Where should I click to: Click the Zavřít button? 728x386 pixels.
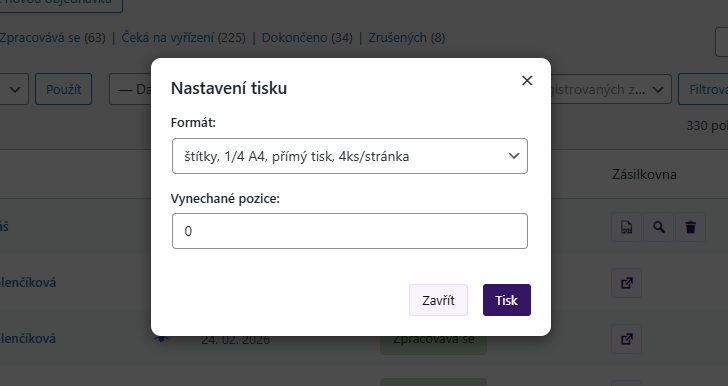point(438,300)
